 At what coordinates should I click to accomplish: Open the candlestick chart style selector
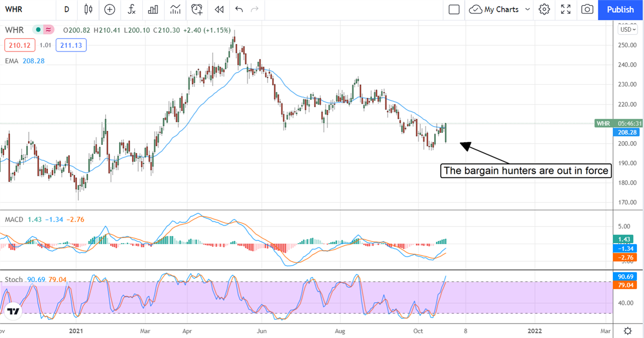point(89,9)
